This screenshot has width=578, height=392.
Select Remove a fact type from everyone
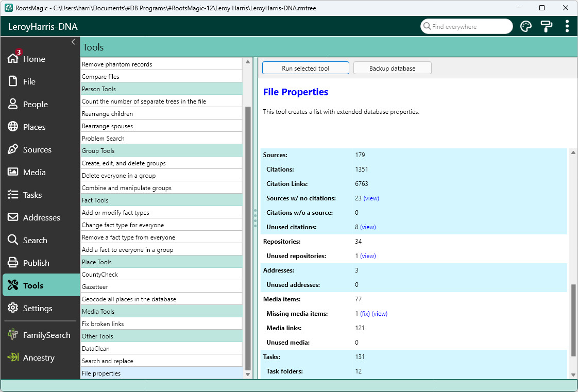coord(161,237)
